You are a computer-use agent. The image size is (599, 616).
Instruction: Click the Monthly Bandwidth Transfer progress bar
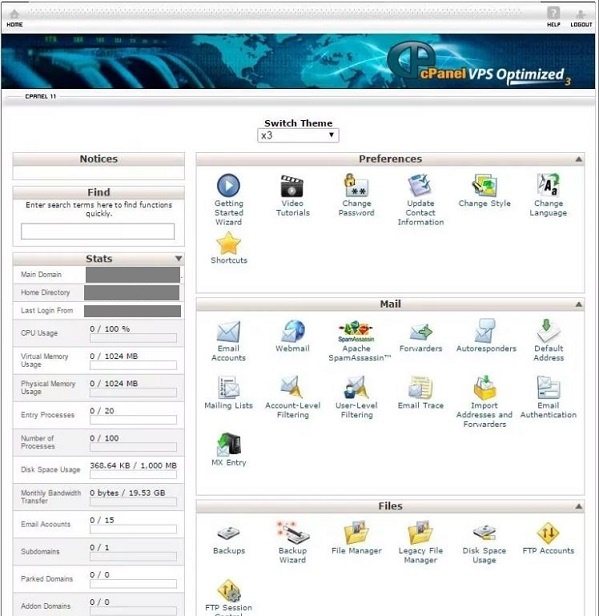133,502
